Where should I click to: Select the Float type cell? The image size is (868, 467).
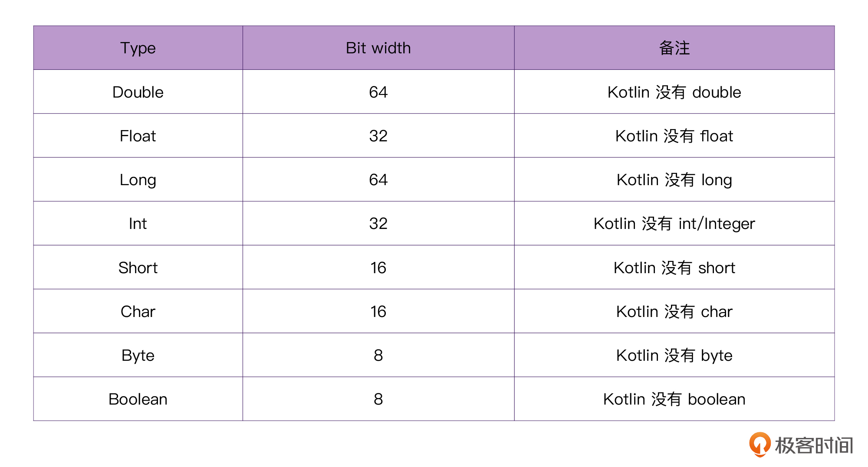(x=138, y=136)
